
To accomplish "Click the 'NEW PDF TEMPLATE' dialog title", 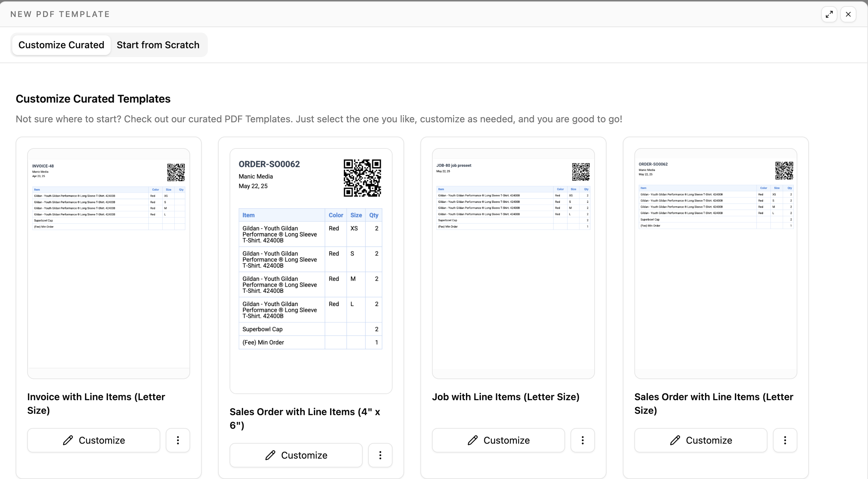I will coord(60,14).
